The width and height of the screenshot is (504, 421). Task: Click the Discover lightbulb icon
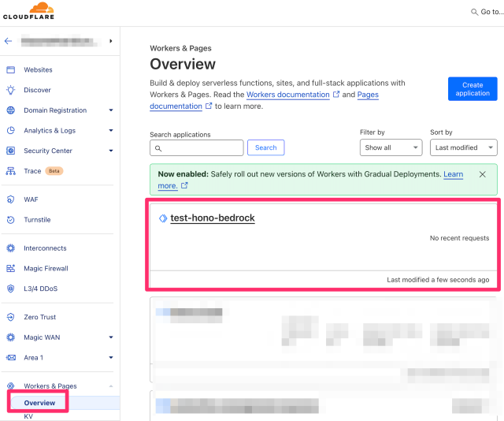coord(10,90)
